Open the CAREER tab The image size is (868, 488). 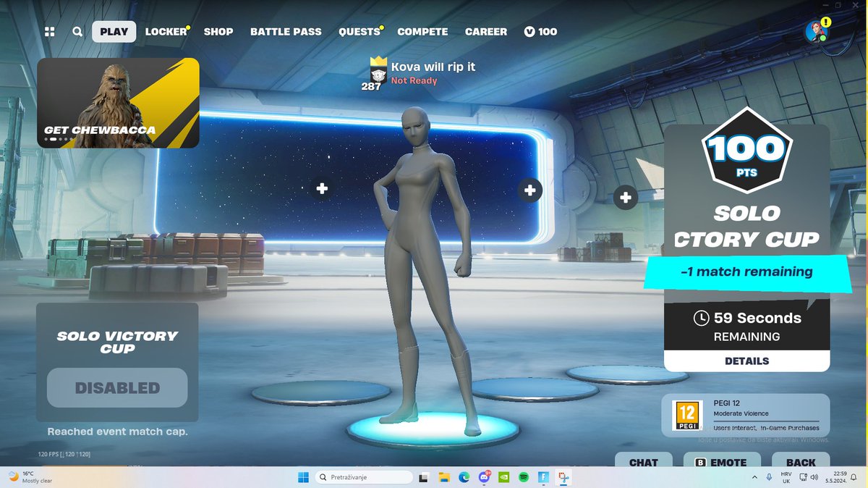pyautogui.click(x=486, y=32)
